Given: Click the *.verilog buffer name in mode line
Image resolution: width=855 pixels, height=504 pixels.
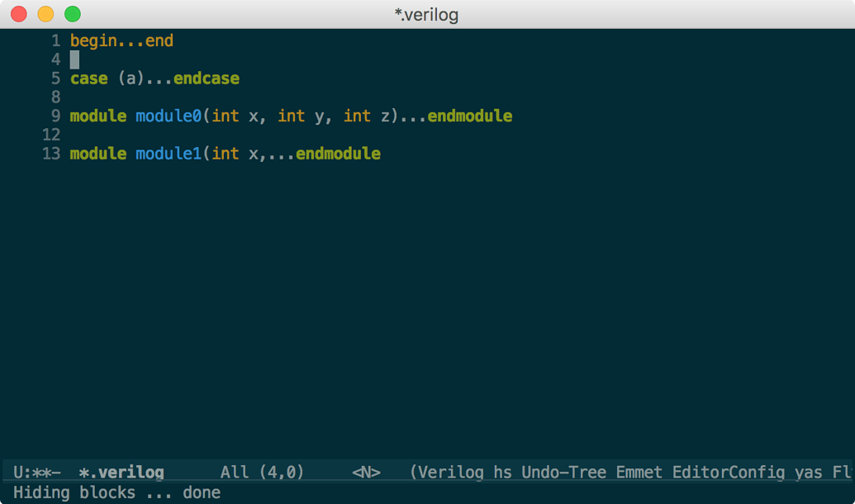Looking at the screenshot, I should [x=121, y=473].
